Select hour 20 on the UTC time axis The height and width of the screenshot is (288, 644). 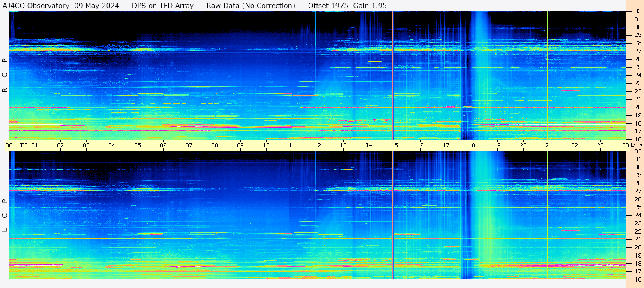click(523, 145)
